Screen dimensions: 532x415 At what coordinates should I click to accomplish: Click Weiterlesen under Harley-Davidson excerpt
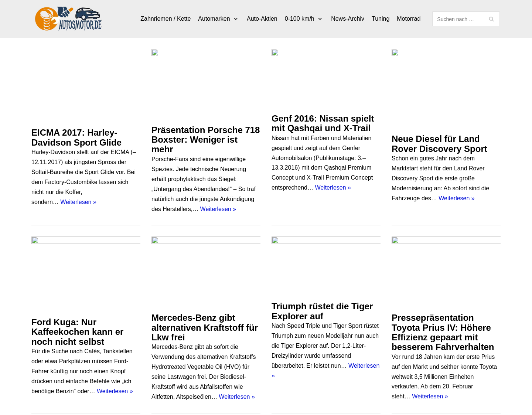tap(78, 202)
